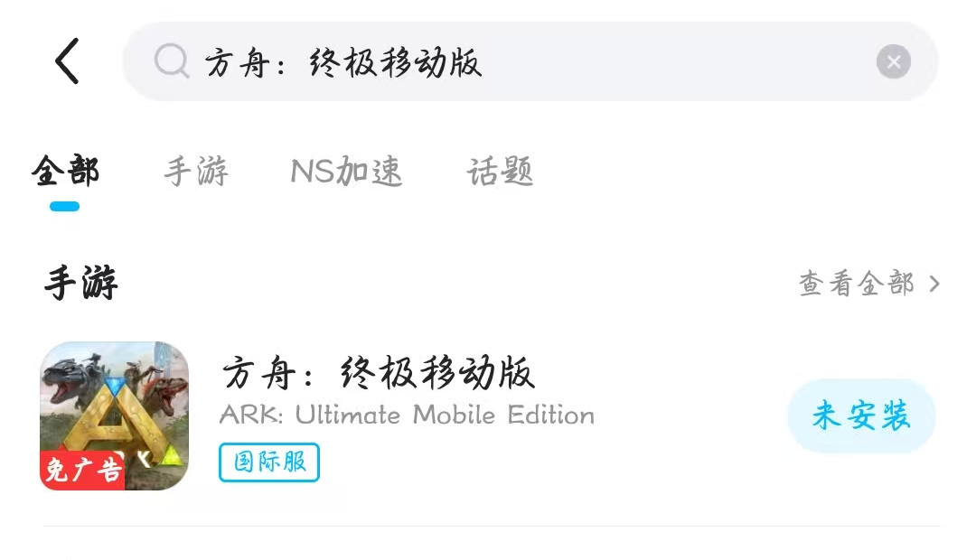This screenshot has width=976, height=560.
Task: Clear the search text with the X button
Action: [x=893, y=61]
